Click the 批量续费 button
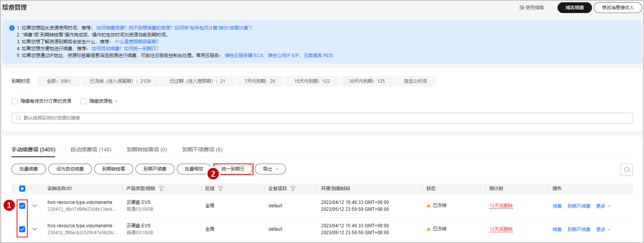644x243 pixels. pyautogui.click(x=29, y=169)
